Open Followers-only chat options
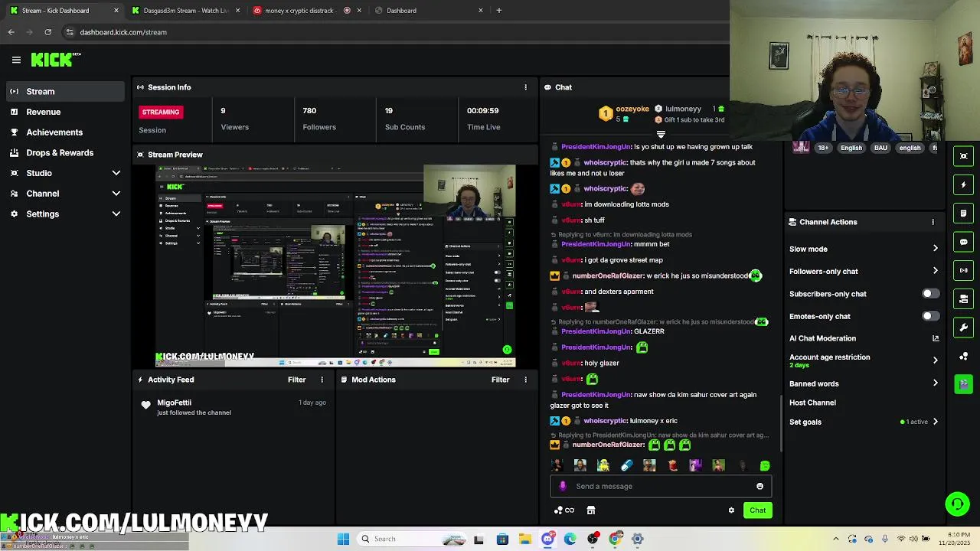Viewport: 980px width, 551px height. (864, 271)
